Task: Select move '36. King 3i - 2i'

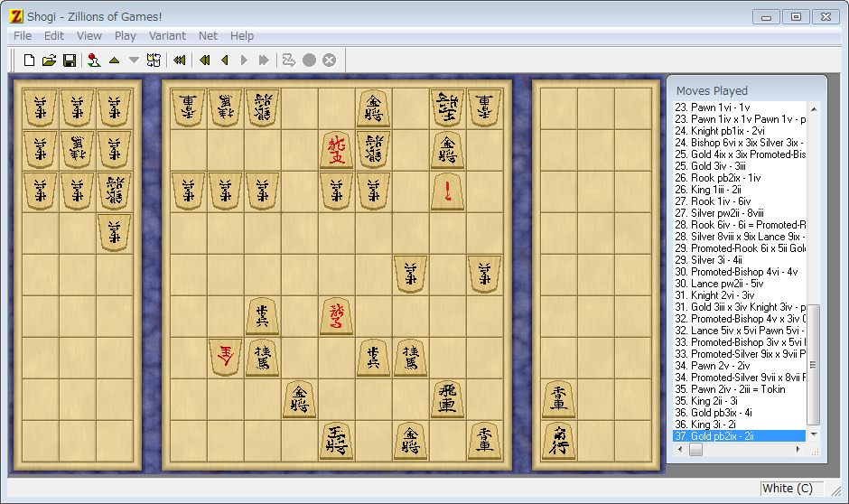Action: (x=739, y=425)
